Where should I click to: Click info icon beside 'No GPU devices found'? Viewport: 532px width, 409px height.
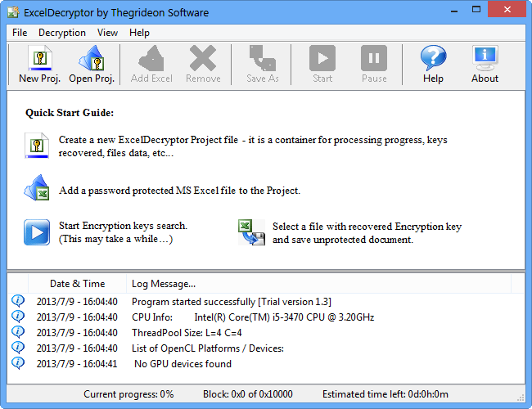[x=18, y=363]
